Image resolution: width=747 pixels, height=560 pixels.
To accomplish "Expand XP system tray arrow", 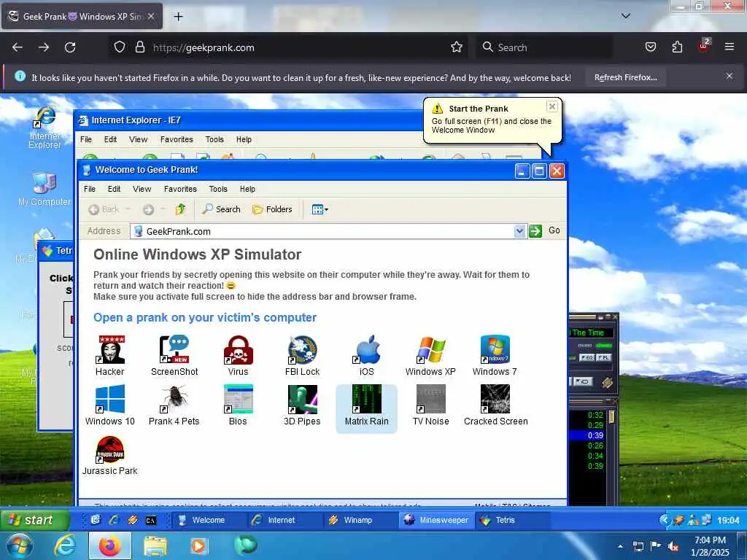I will tap(664, 520).
